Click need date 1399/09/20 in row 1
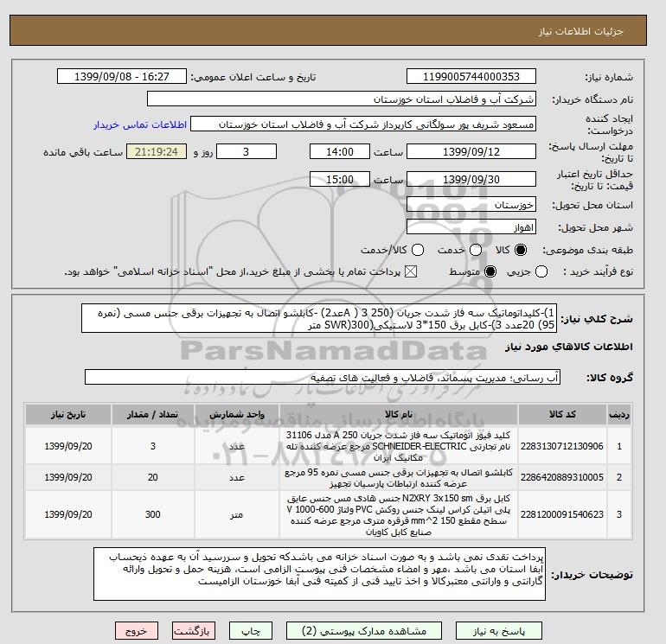Viewport: 666px width, 644px height. point(68,446)
